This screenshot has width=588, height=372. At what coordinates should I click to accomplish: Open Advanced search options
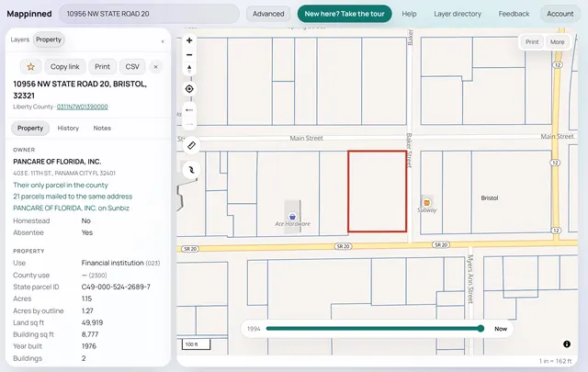(268, 14)
